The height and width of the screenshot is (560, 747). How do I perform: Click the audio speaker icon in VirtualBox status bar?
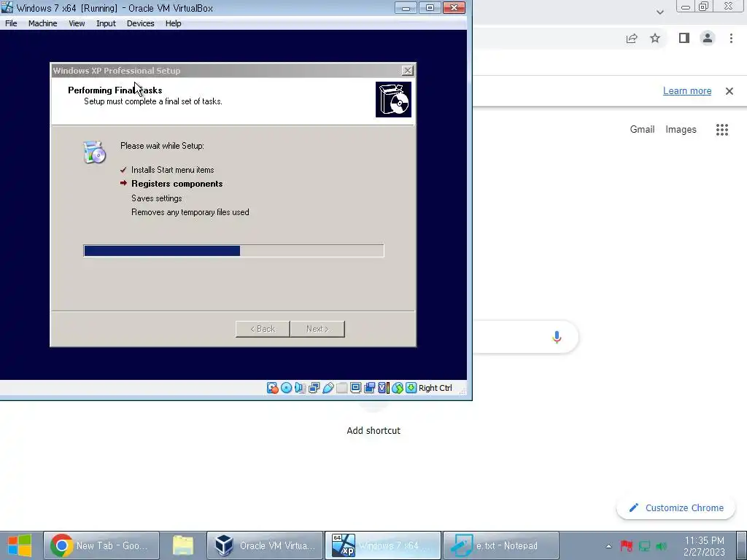pos(300,388)
